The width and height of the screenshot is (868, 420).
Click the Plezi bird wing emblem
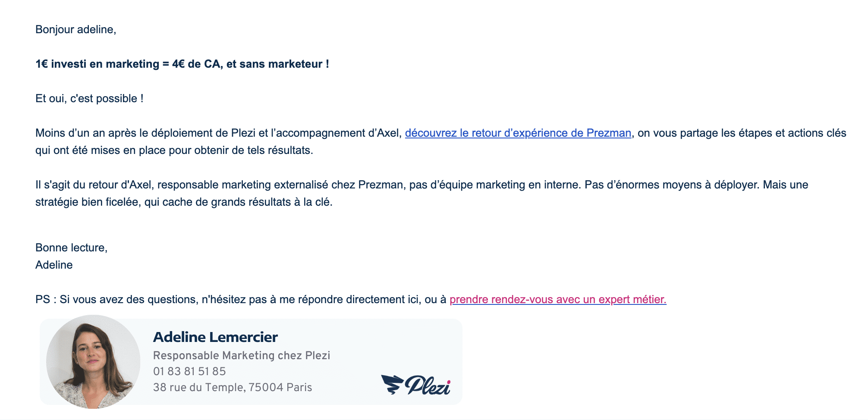tap(392, 384)
